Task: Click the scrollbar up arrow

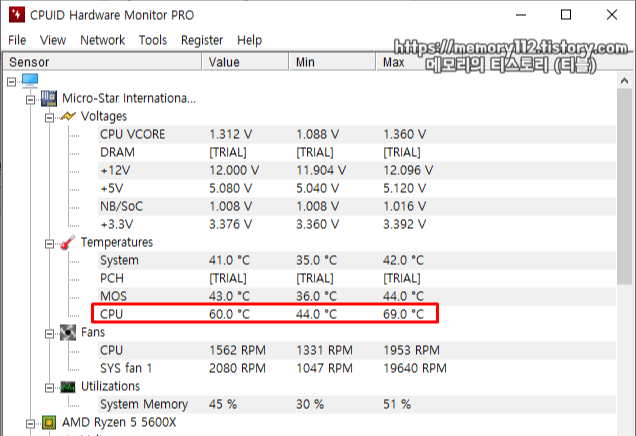Action: click(624, 81)
